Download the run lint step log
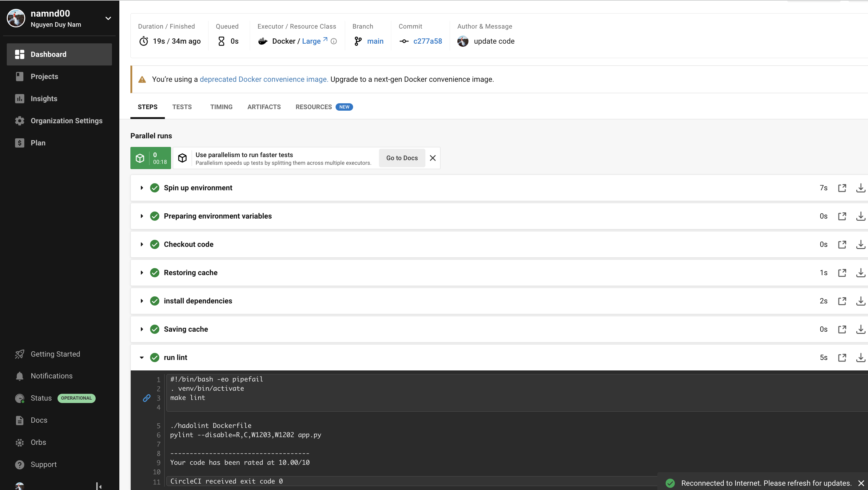Viewport: 868px width, 490px height. coord(860,358)
